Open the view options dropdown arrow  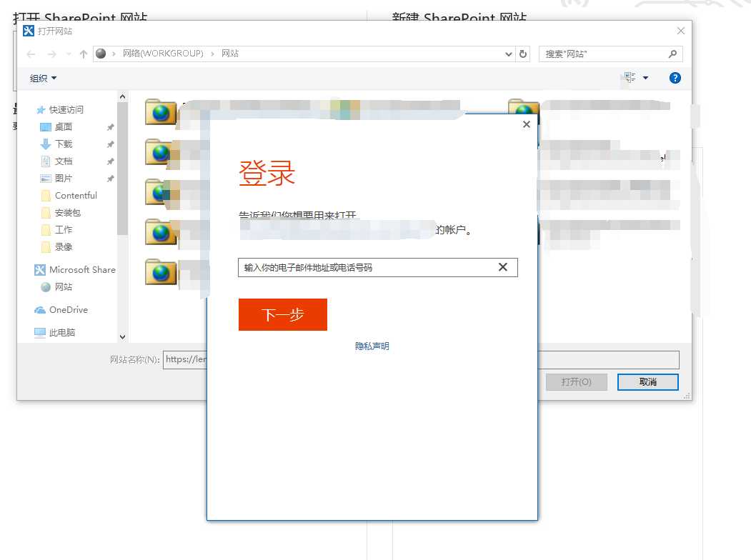click(x=646, y=78)
